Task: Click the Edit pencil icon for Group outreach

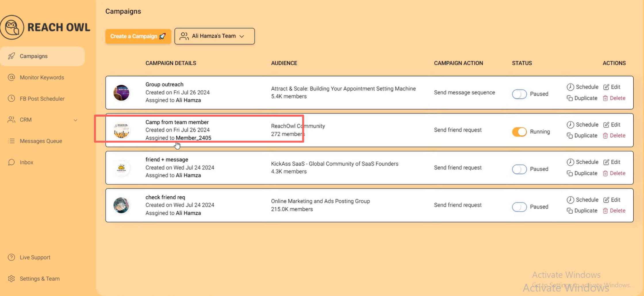Action: click(606, 87)
